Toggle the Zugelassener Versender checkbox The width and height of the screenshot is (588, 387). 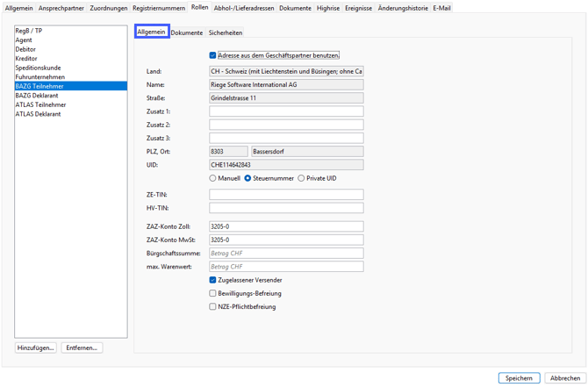[212, 280]
